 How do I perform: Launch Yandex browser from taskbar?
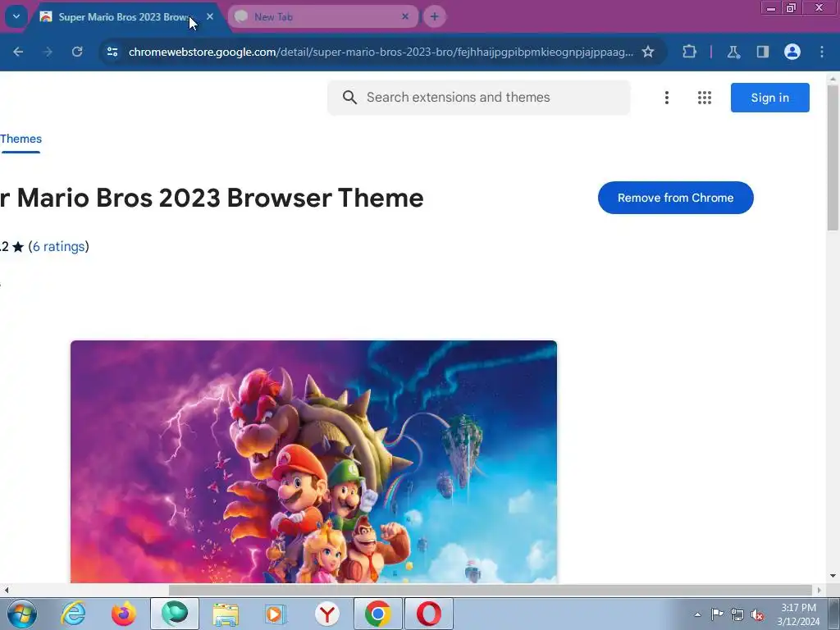(326, 614)
